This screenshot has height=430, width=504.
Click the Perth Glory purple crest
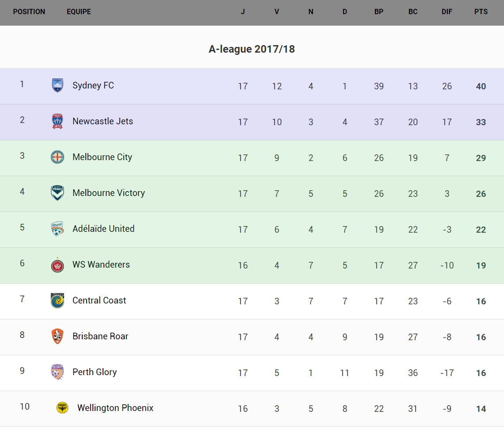click(x=57, y=372)
